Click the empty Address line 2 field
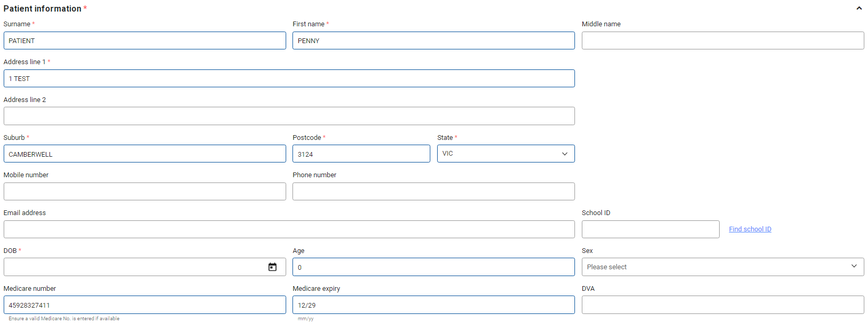This screenshot has height=325, width=868. [289, 116]
